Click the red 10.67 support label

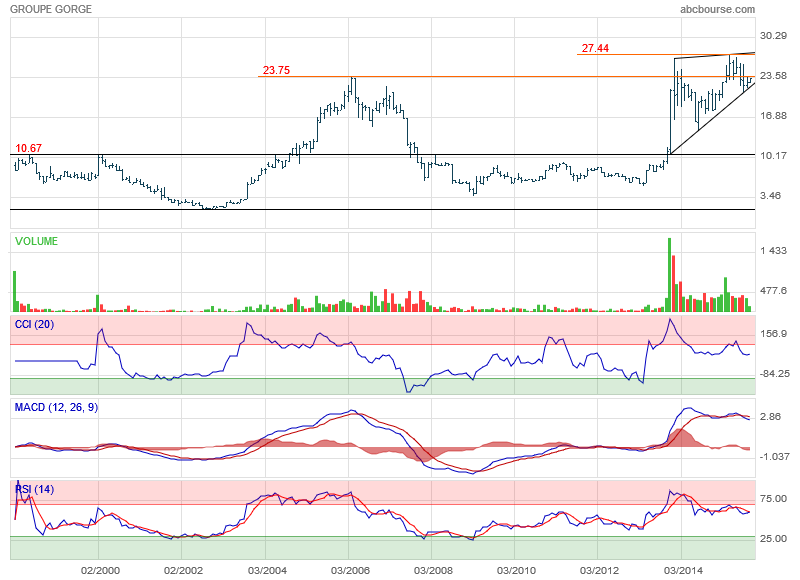(x=29, y=148)
